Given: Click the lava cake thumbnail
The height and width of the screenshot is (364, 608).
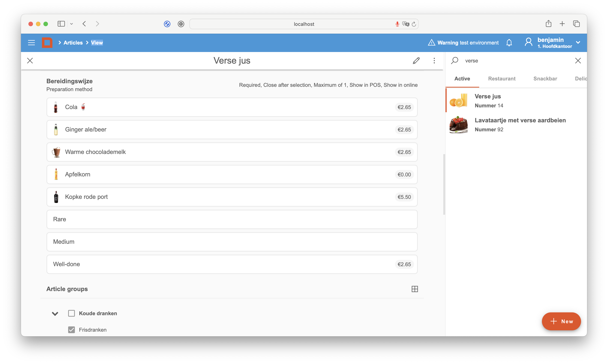Looking at the screenshot, I should pos(458,125).
